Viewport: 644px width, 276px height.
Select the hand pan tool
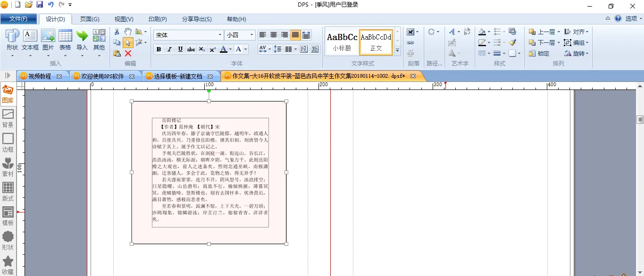pyautogui.click(x=128, y=32)
